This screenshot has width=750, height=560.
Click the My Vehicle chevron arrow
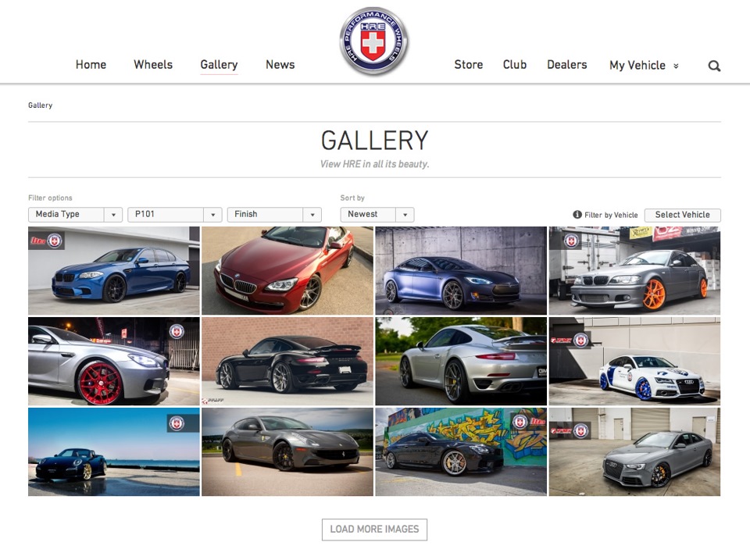[x=676, y=66]
